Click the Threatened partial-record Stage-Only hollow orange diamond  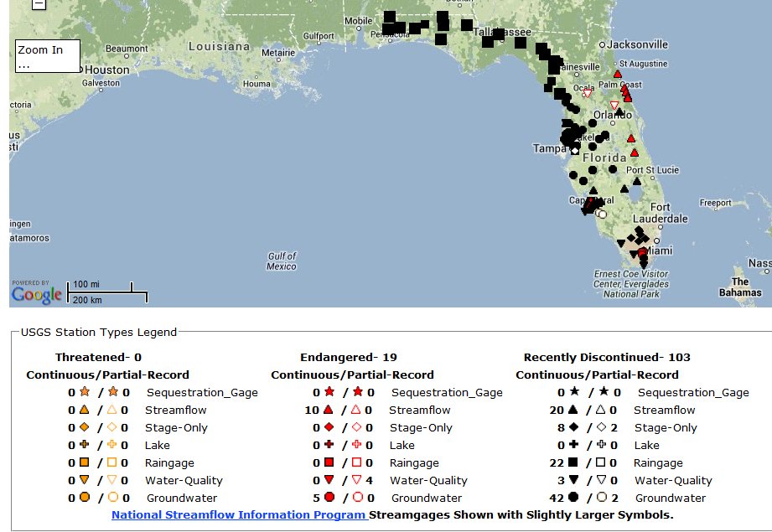111,426
